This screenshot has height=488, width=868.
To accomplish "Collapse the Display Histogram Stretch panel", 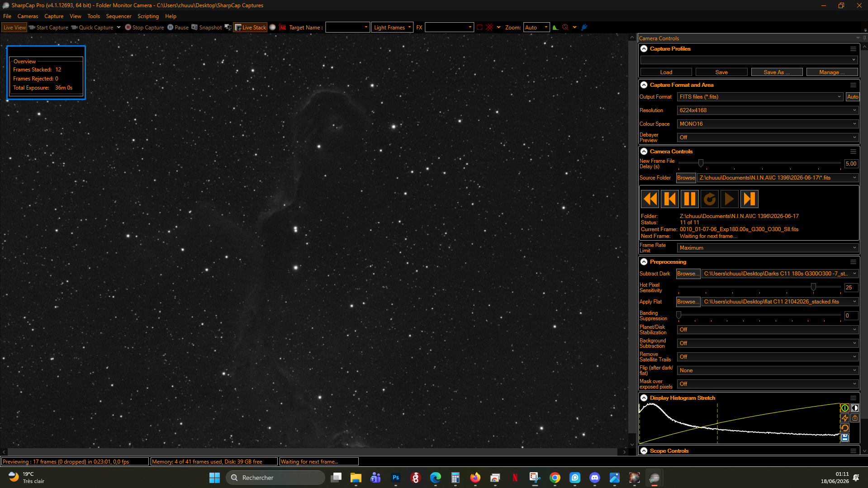I will pyautogui.click(x=644, y=398).
